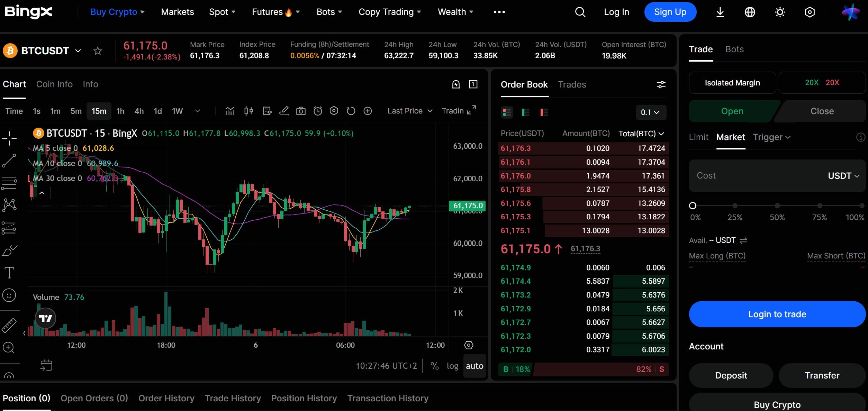Viewport: 868px width, 411px height.
Task: Open the USDT cost unit dropdown
Action: pos(844,176)
